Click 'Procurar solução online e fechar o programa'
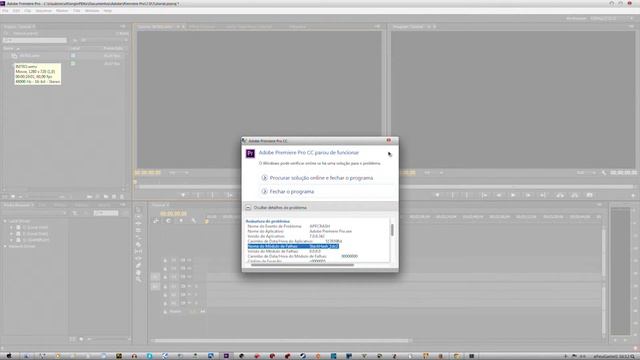Image resolution: width=640 pixels, height=360 pixels. (321, 178)
